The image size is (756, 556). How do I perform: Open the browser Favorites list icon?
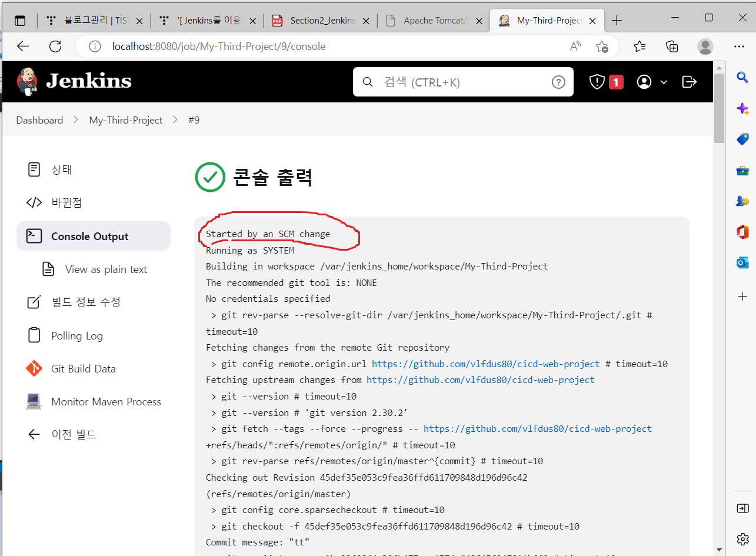[x=640, y=46]
